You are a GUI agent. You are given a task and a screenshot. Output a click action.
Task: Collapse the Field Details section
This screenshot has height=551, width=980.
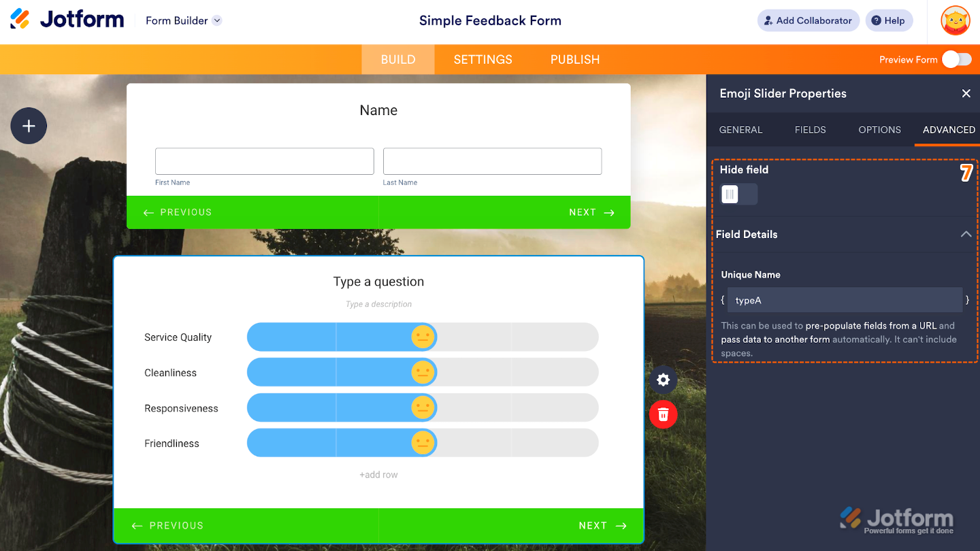pos(966,234)
